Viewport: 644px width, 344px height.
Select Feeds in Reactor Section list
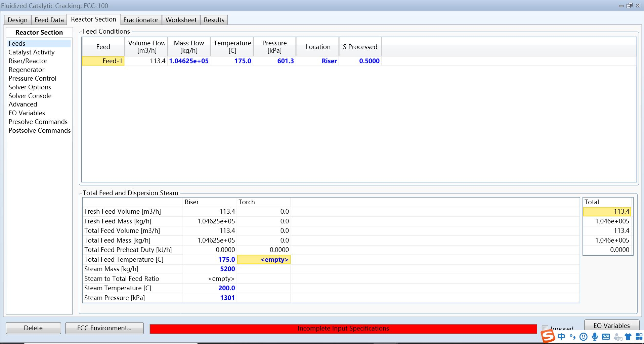coord(39,43)
